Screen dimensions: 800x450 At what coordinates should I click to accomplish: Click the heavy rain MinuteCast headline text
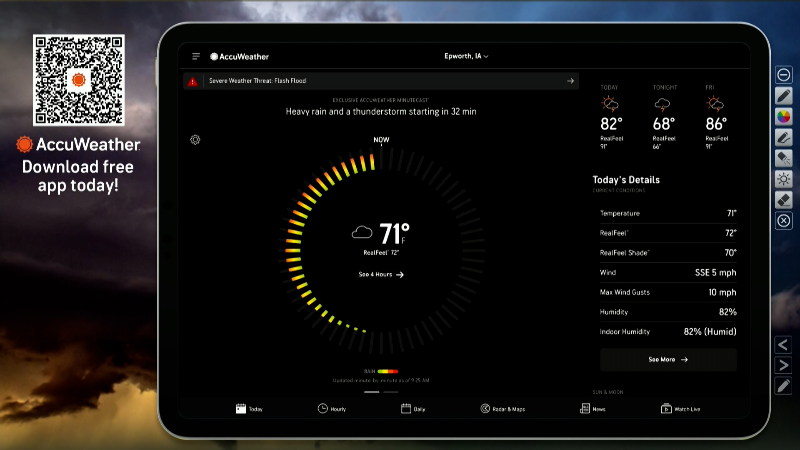(381, 112)
